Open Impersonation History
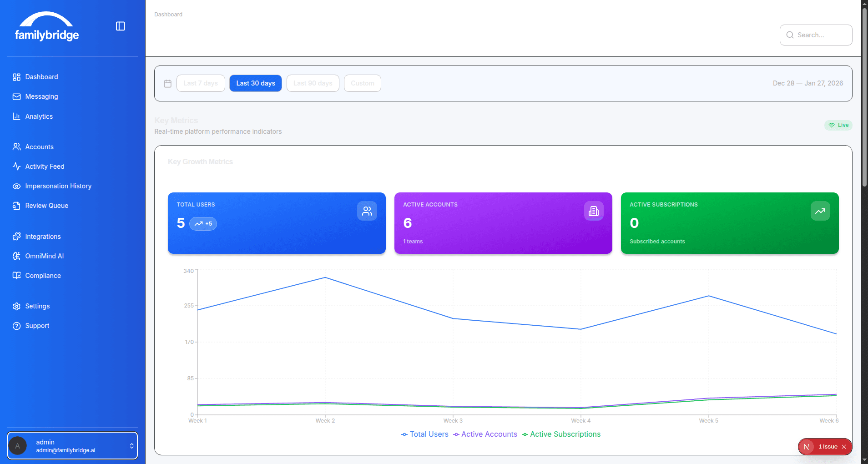The image size is (868, 464). click(x=58, y=186)
